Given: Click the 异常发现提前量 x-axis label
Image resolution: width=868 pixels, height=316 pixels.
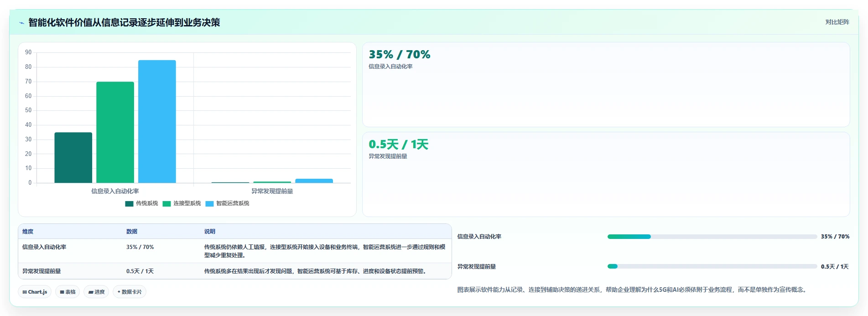Looking at the screenshot, I should click(272, 192).
